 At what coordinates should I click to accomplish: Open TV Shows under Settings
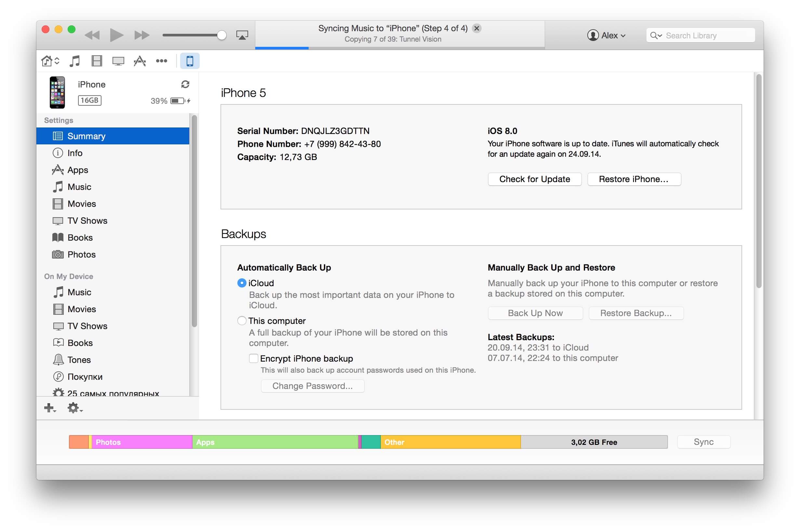tap(113, 221)
